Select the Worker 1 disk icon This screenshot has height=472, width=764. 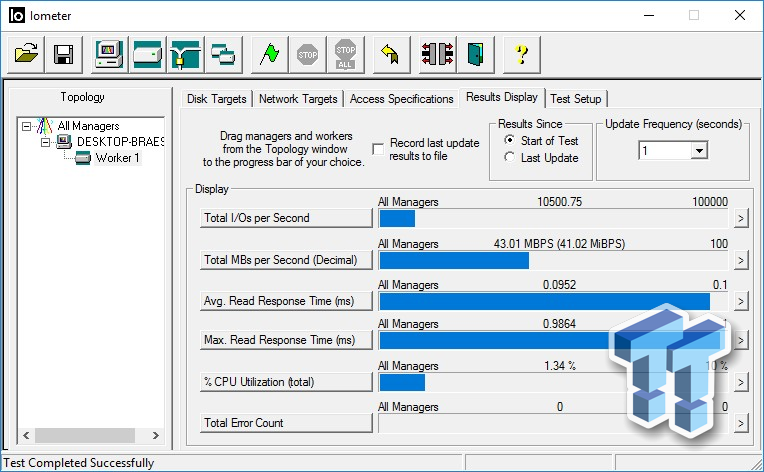[82, 158]
